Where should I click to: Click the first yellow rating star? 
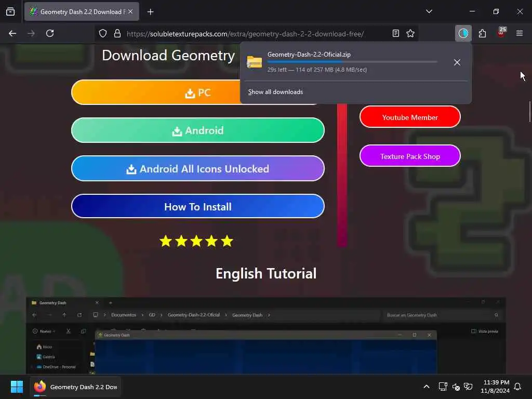(x=166, y=241)
